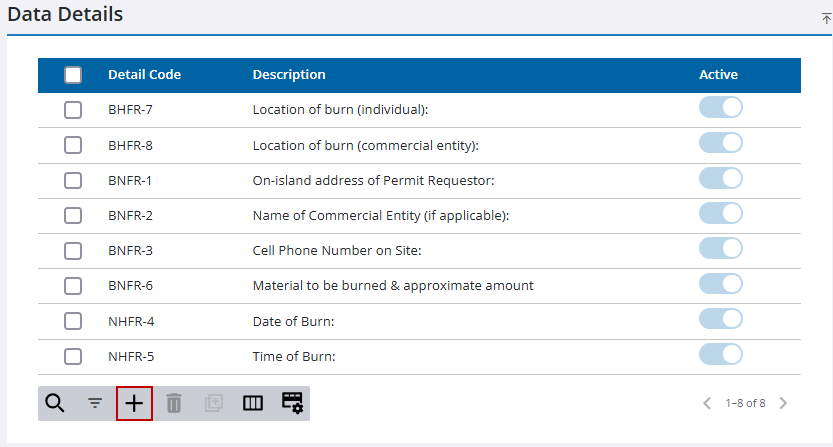This screenshot has height=447, width=833.
Task: Check the select-all checkbox in header
Action: pyautogui.click(x=73, y=75)
